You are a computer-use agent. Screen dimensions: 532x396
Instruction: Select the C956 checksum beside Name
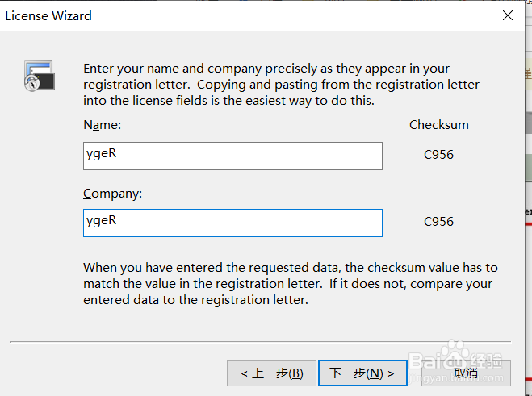pos(438,155)
